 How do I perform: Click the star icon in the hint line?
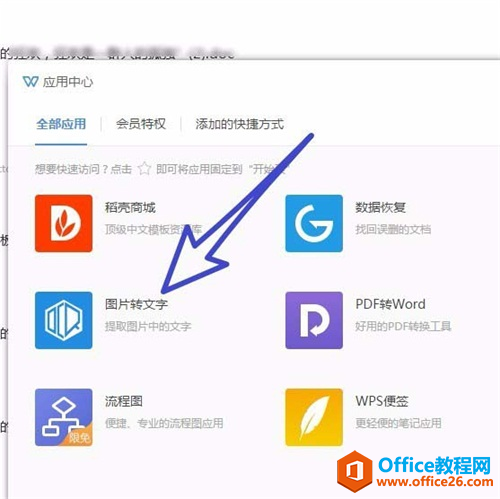click(144, 169)
